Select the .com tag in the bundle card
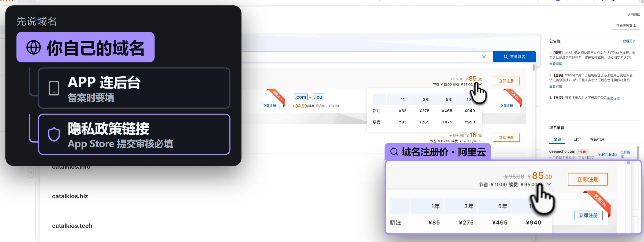 click(301, 97)
